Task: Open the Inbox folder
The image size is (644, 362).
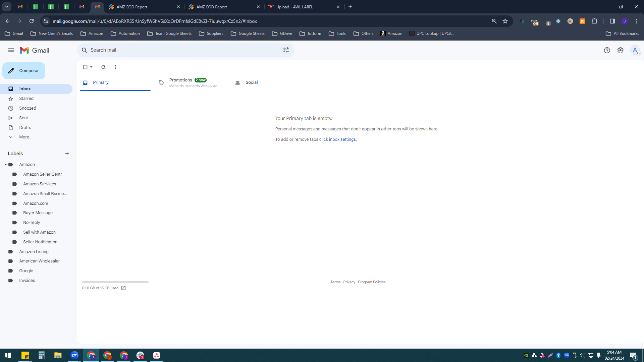Action: pos(36,89)
